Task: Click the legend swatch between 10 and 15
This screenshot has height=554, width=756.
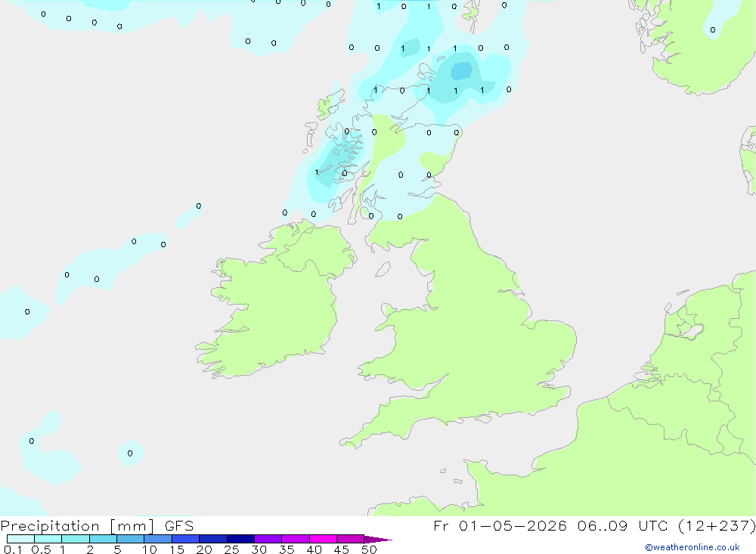Action: (158, 539)
